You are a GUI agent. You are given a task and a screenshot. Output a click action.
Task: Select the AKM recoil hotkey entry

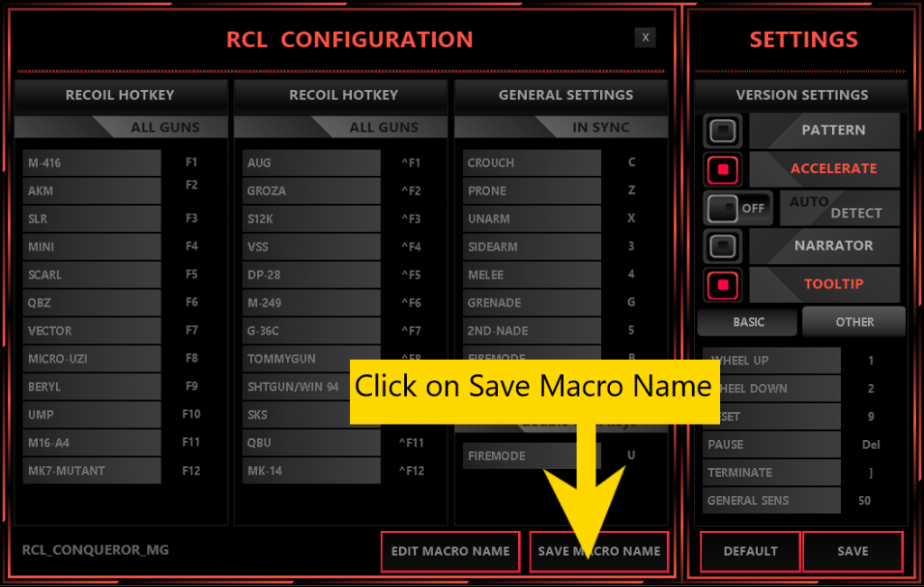pyautogui.click(x=92, y=191)
